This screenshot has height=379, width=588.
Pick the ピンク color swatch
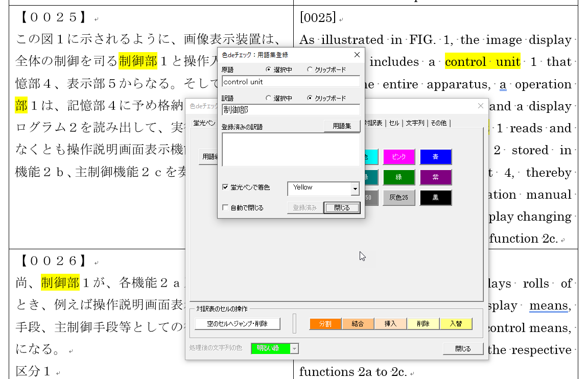pos(399,157)
